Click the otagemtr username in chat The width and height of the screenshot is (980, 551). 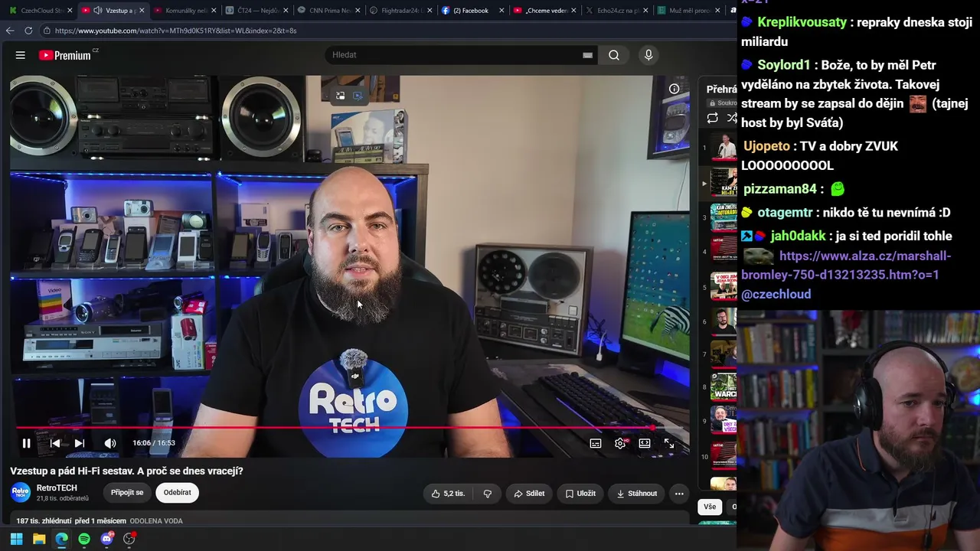coord(786,213)
